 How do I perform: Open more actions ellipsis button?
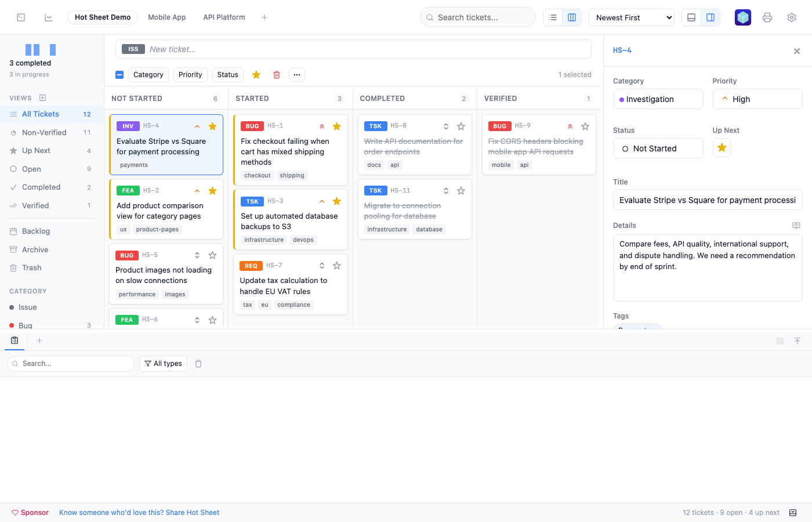(x=297, y=75)
